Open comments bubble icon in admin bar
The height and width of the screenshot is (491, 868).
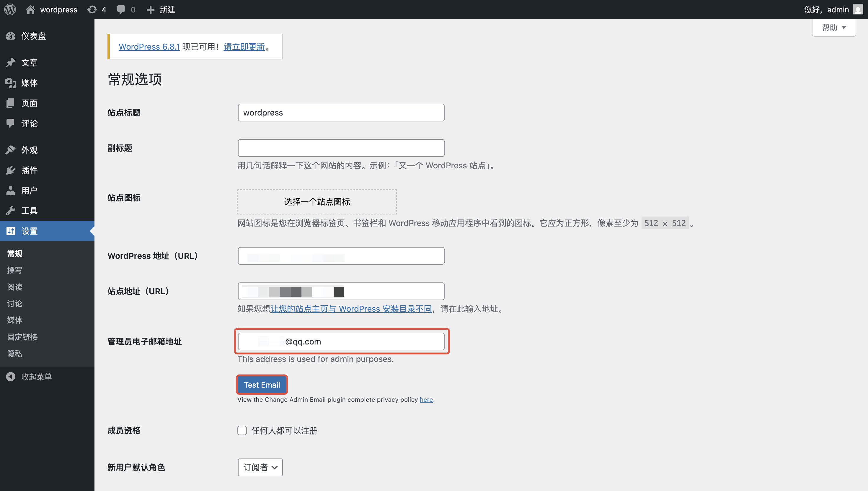(121, 9)
